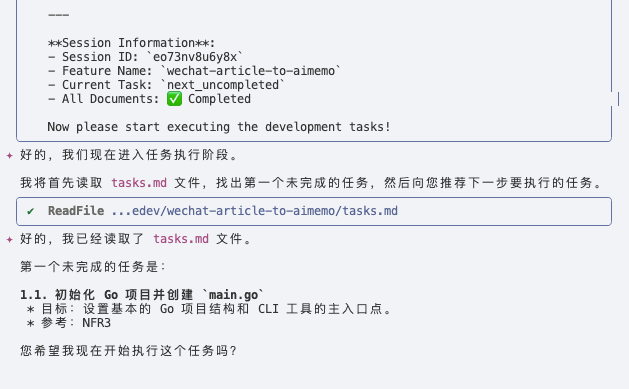629x389 pixels.
Task: Click the task heading 1.1 with main.go
Action: coord(142,295)
